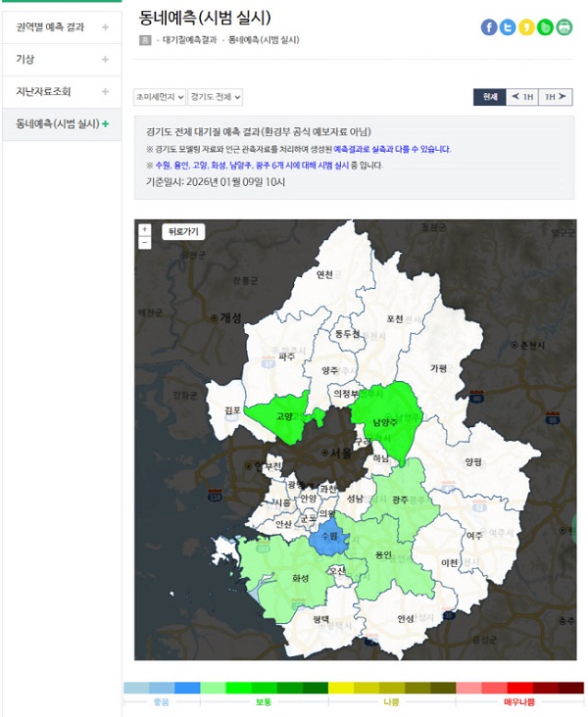Share page on Facebook
Image resolution: width=588 pixels, height=717 pixels.
tap(489, 27)
